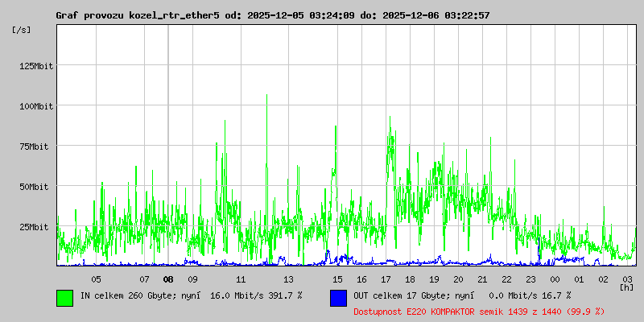Click the 50Mbit y-axis label

[38, 187]
